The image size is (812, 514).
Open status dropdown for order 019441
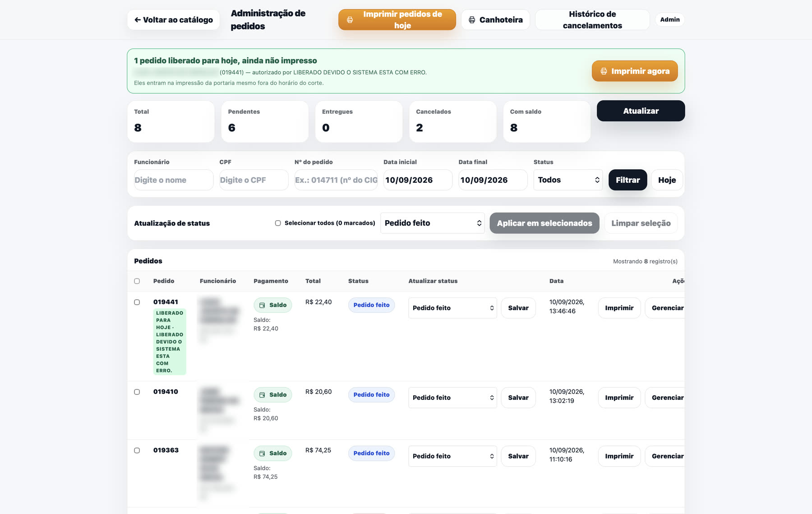point(452,308)
